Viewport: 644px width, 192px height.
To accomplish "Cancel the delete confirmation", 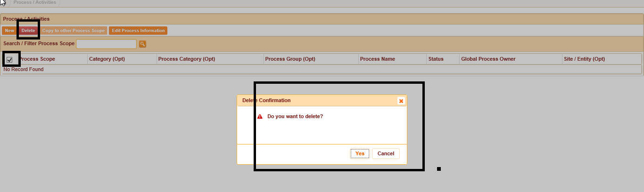I will click(386, 153).
